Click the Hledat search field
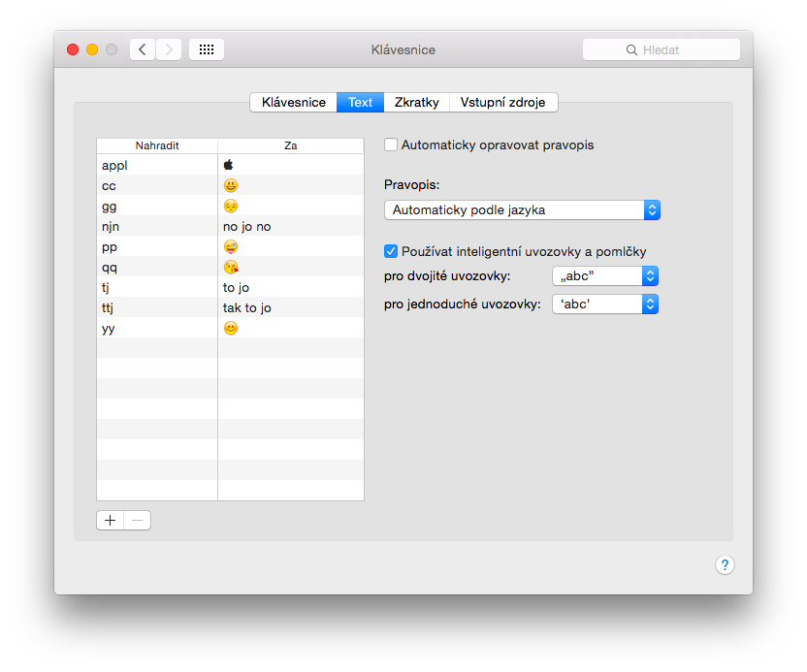The width and height of the screenshot is (807, 672). (662, 49)
